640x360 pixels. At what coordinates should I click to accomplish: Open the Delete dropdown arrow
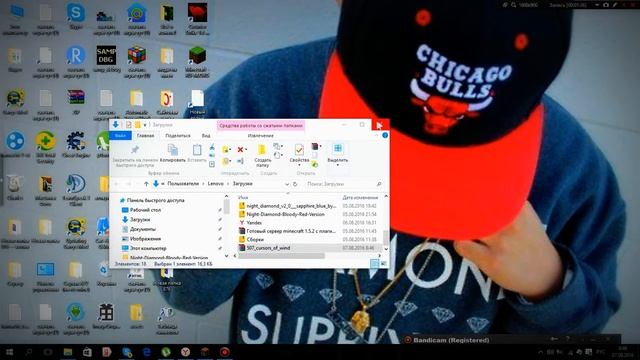tap(246, 150)
